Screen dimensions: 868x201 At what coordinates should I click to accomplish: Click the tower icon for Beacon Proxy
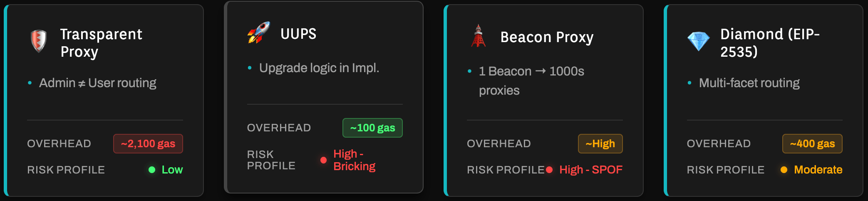(479, 36)
